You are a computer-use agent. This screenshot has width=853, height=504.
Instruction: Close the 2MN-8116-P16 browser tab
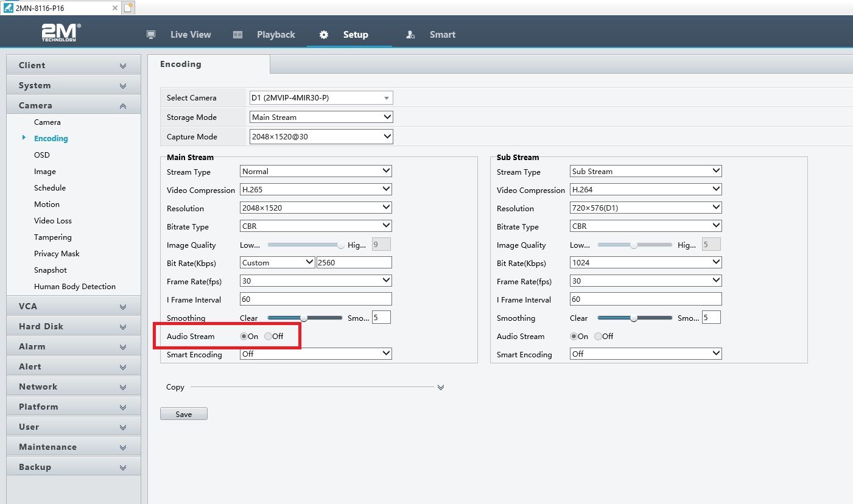[116, 8]
